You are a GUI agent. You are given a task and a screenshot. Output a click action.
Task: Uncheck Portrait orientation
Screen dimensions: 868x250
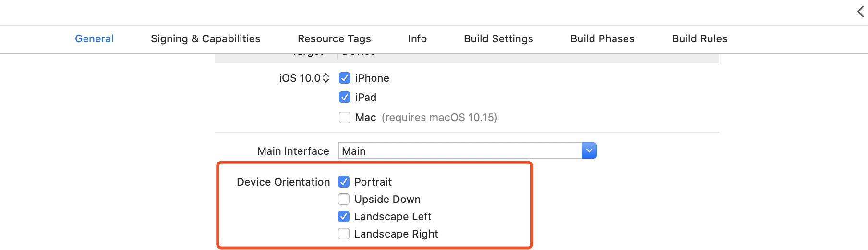click(x=344, y=182)
